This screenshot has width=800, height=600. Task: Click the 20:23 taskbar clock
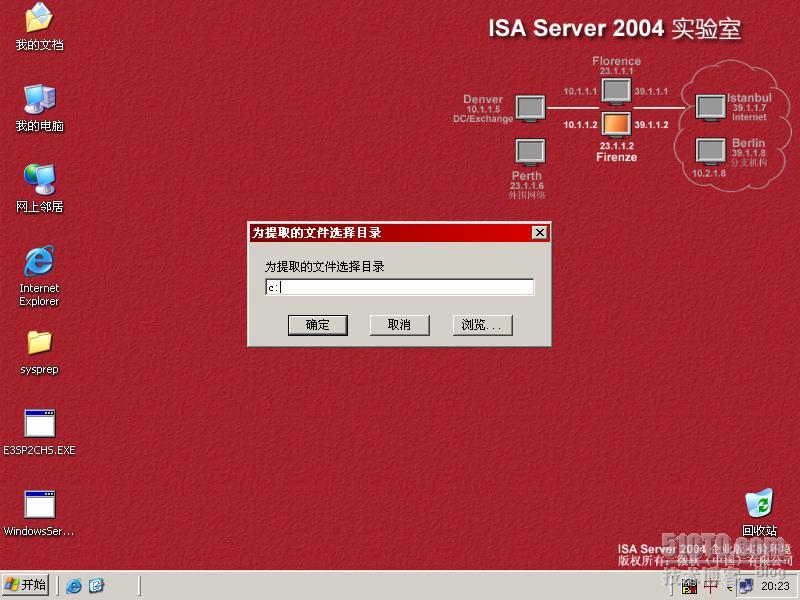click(776, 586)
